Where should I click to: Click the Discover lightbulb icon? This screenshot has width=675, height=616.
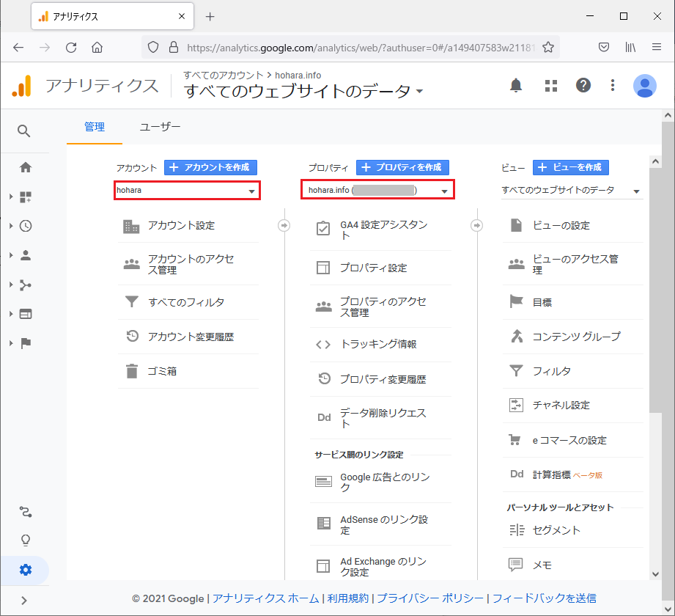26,540
